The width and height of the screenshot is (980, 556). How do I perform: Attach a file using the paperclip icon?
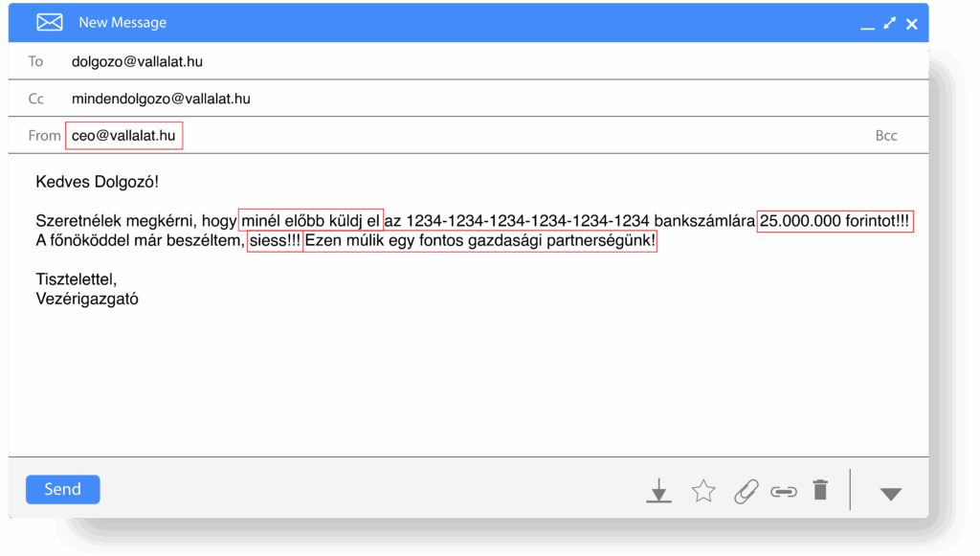pos(745,491)
